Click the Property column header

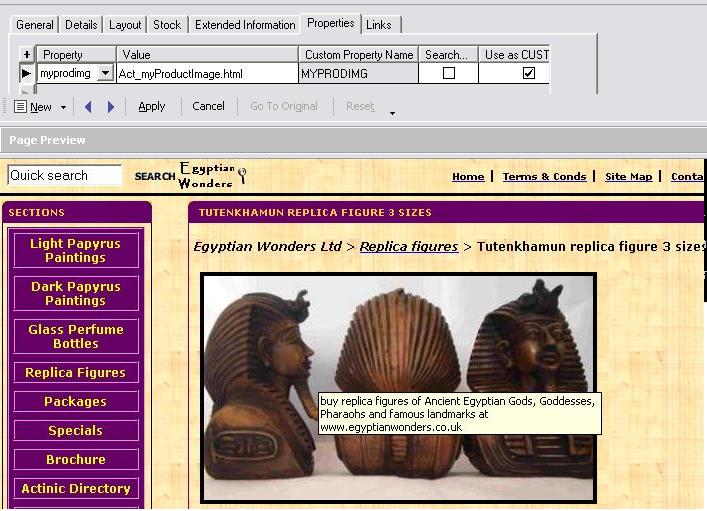coord(76,55)
